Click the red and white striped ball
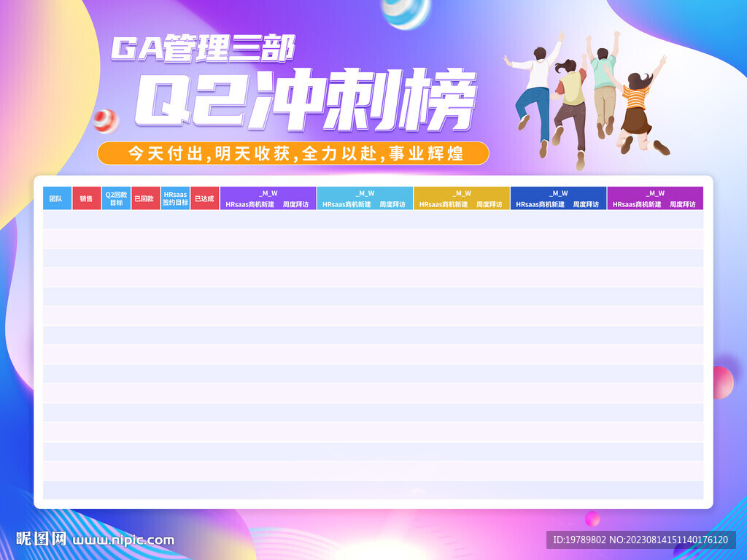The height and width of the screenshot is (560, 747). coord(106,120)
